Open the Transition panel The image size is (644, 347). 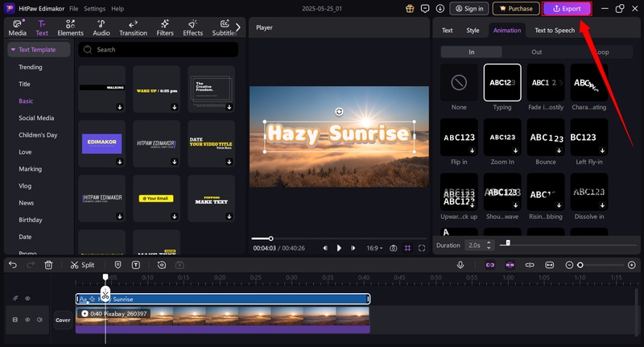coord(133,28)
